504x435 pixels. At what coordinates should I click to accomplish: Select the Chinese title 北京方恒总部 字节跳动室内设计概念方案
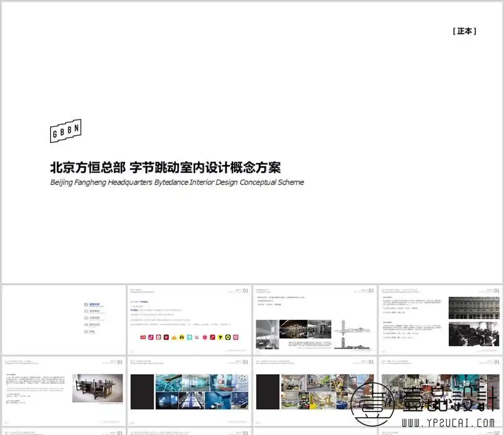(x=165, y=167)
